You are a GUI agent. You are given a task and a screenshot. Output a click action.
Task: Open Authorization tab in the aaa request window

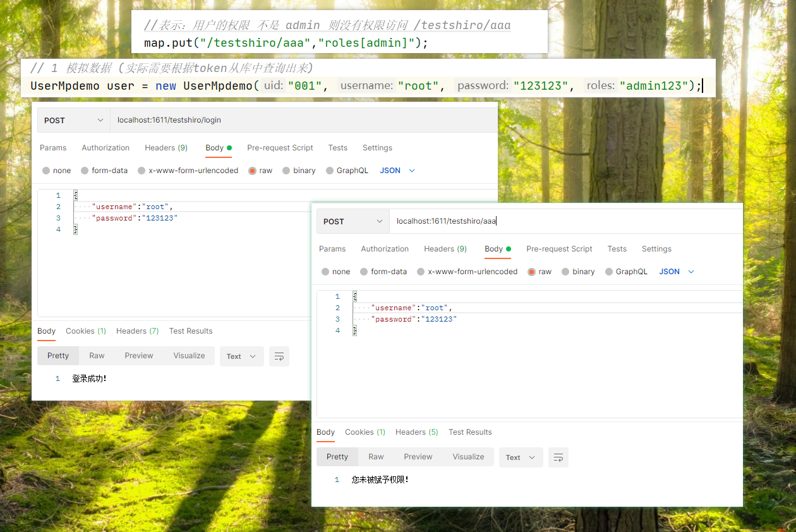tap(385, 249)
